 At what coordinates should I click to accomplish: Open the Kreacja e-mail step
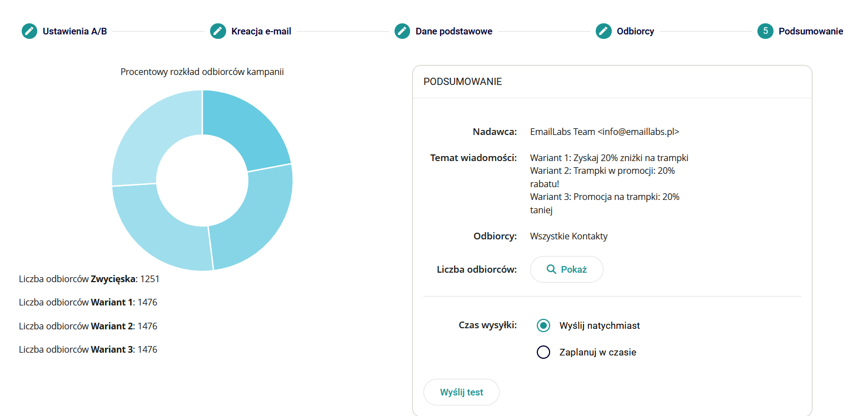tap(261, 31)
